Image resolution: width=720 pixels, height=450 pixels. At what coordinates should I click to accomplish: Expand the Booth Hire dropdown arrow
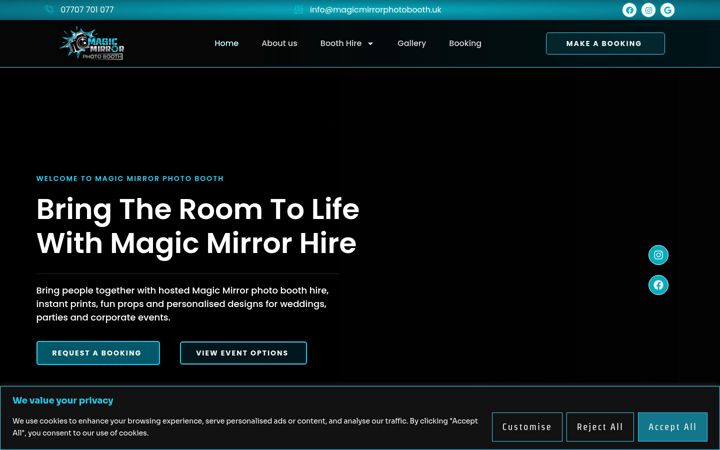click(x=371, y=44)
